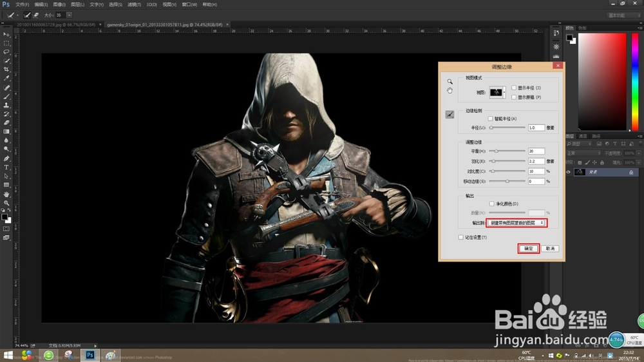Click the 平滑(H) value field
644x362 pixels.
pos(536,151)
